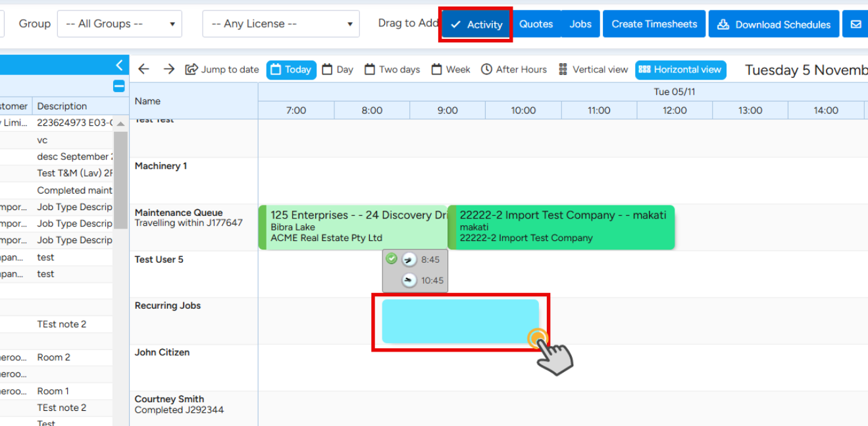This screenshot has height=426, width=868.
Task: Click the email envelope icon button
Action: (855, 24)
